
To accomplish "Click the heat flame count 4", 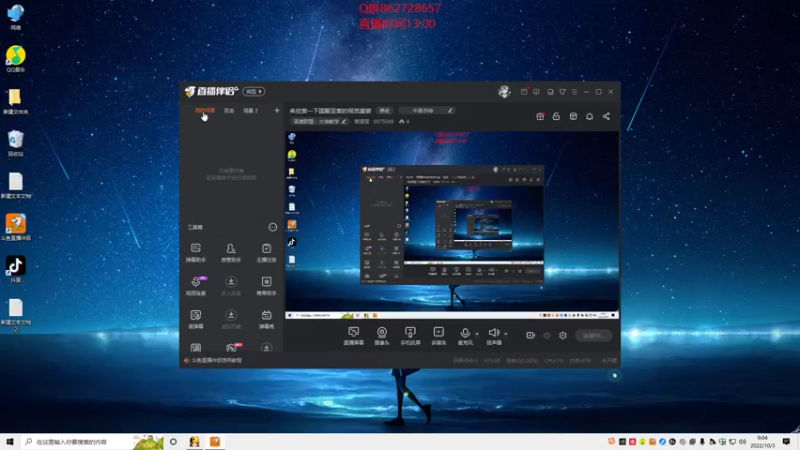I will tap(404, 121).
